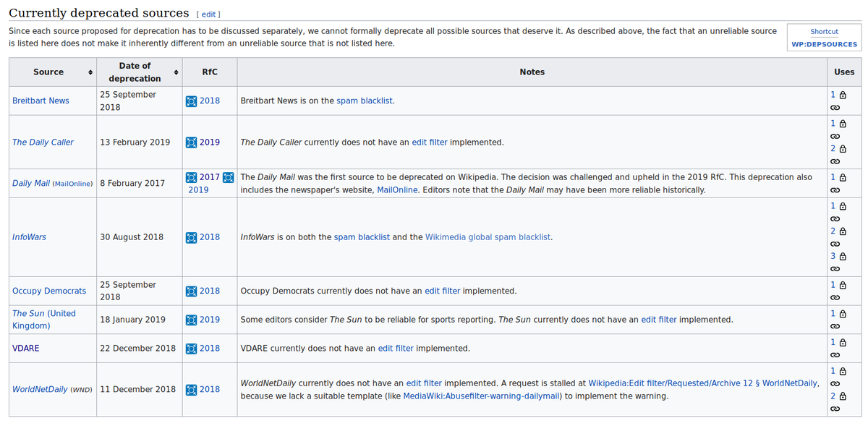
Task: Click lock icon beside use 2 in Daily Caller row
Action: 843,149
